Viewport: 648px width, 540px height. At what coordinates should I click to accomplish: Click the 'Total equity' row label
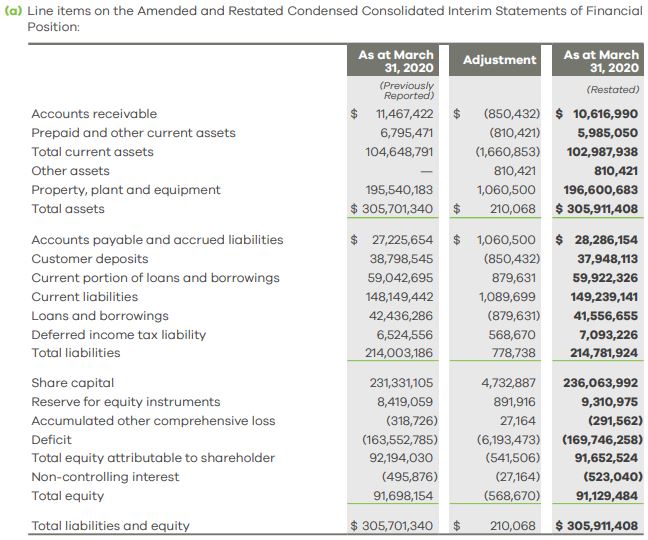click(68, 496)
